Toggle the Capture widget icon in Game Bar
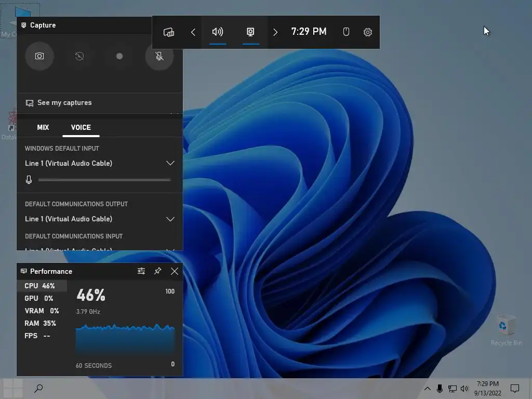This screenshot has width=532, height=399. (250, 32)
